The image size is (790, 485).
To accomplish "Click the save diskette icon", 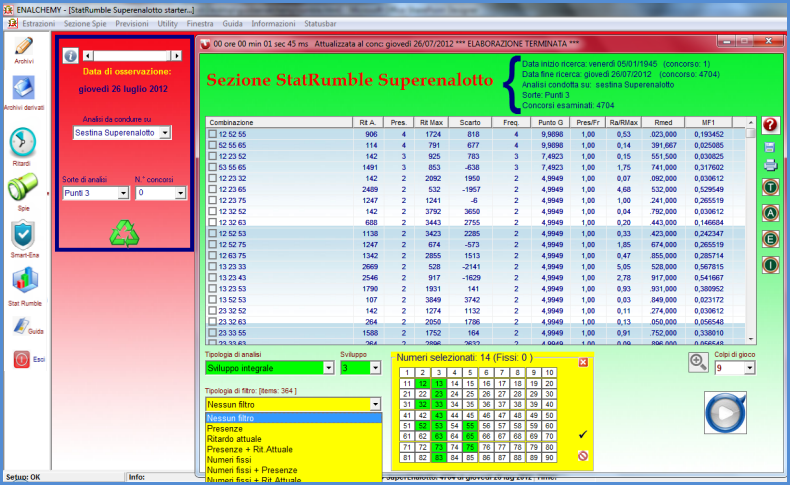I will tap(769, 148).
